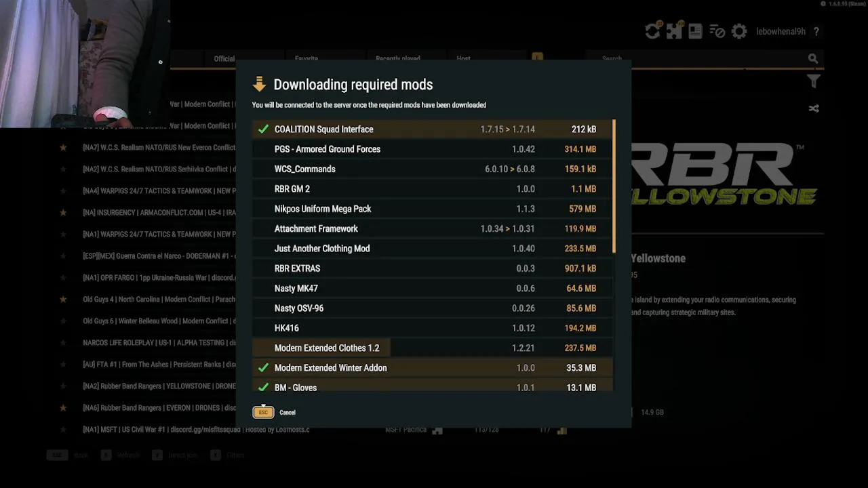This screenshot has width=868, height=488.
Task: Select the RBR EXTRAS mod row
Action: point(431,268)
